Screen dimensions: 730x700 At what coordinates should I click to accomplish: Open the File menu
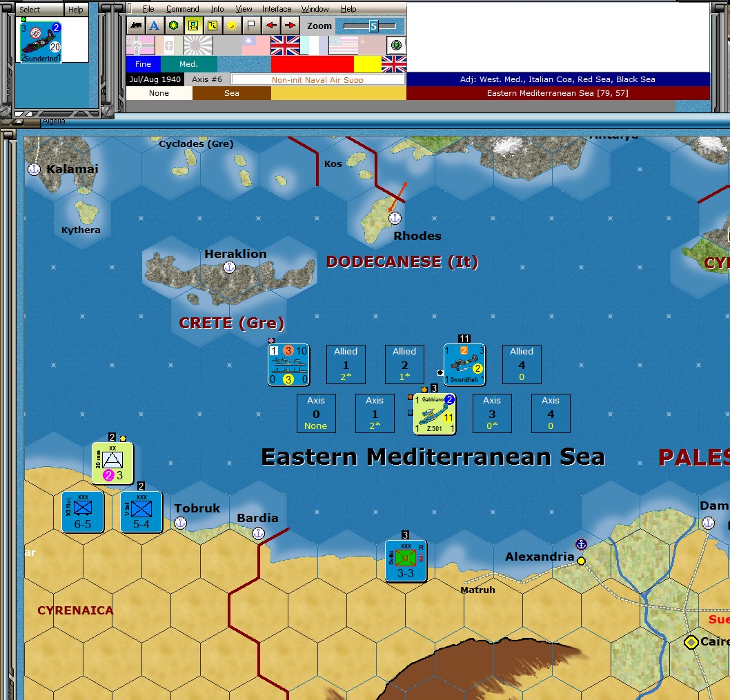click(148, 9)
